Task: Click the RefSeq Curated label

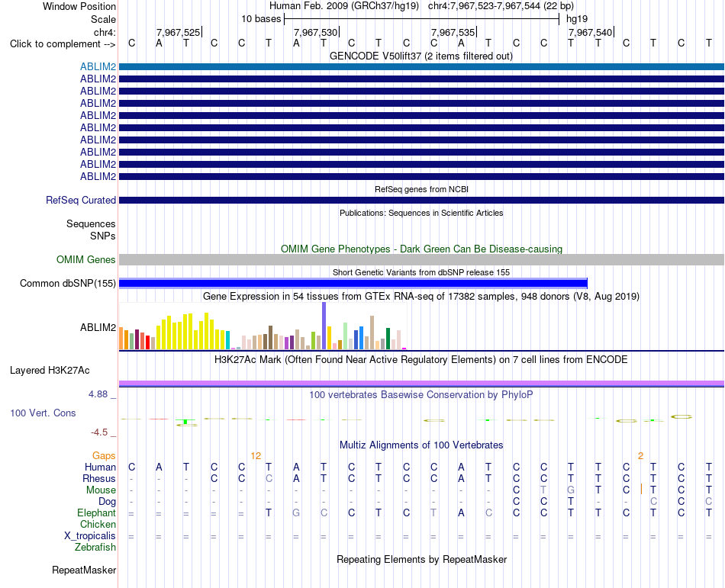Action: tap(80, 200)
